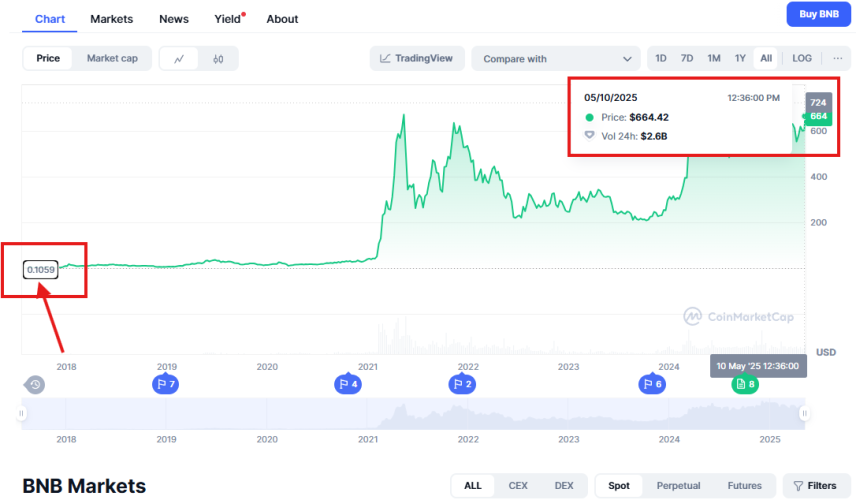
Task: Select the Market cap toggle
Action: pos(112,58)
